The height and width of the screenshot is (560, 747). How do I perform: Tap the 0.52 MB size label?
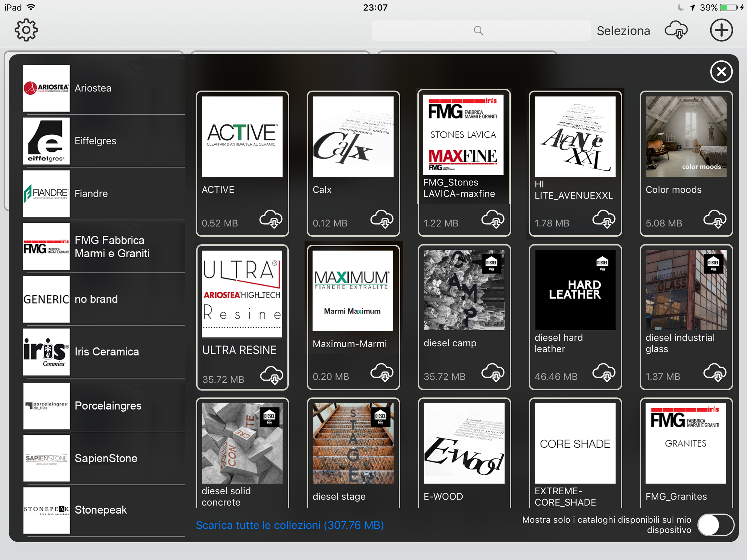point(220,223)
